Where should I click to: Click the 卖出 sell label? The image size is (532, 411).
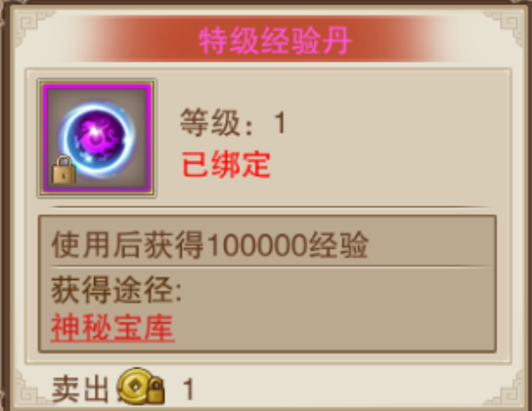81,389
